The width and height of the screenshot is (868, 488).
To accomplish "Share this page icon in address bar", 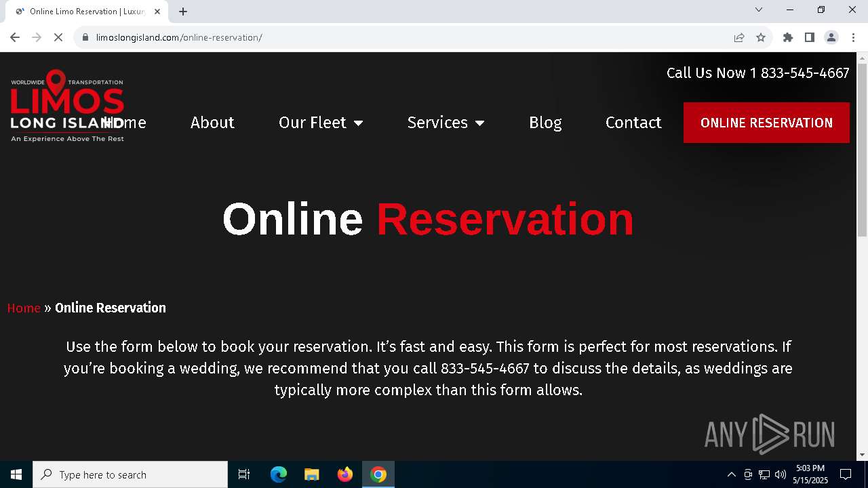I will point(739,37).
